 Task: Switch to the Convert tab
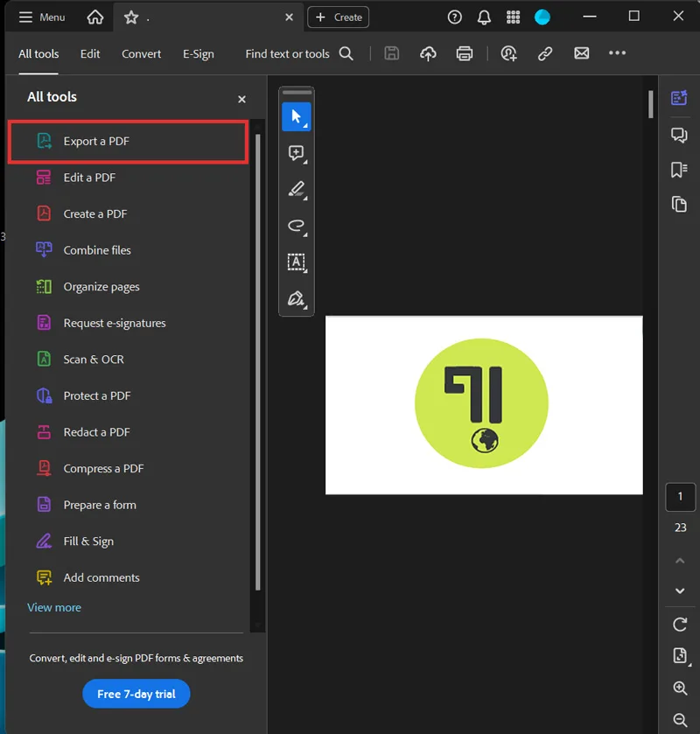142,54
